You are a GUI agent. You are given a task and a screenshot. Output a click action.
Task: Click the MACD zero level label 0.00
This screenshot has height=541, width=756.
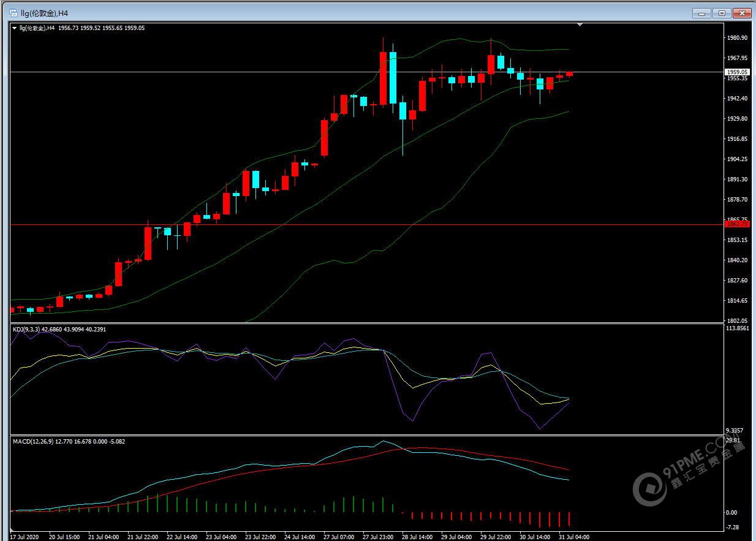(732, 513)
